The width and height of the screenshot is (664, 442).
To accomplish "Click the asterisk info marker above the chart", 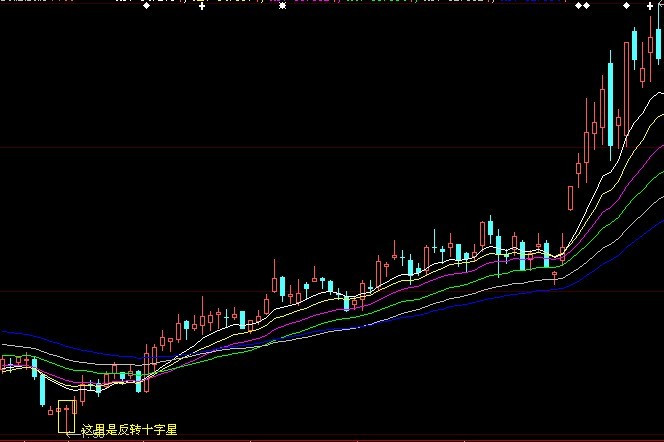I will tap(282, 6).
